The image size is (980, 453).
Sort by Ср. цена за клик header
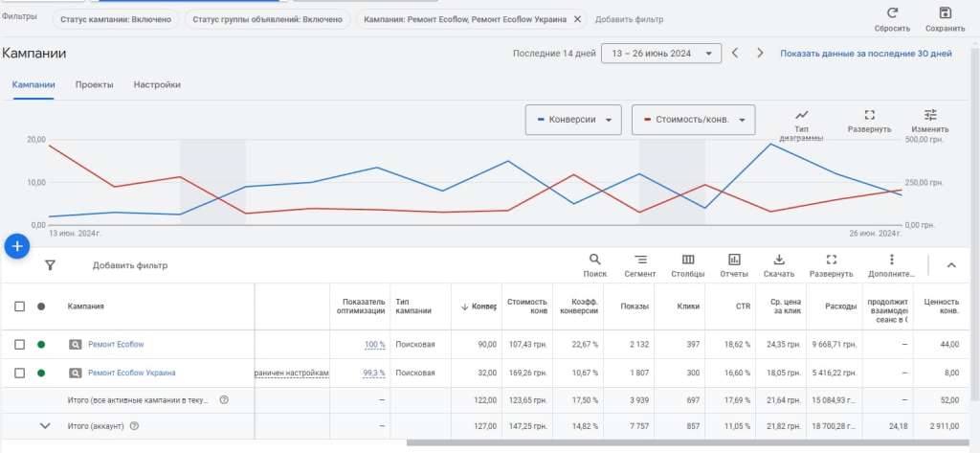tap(786, 306)
